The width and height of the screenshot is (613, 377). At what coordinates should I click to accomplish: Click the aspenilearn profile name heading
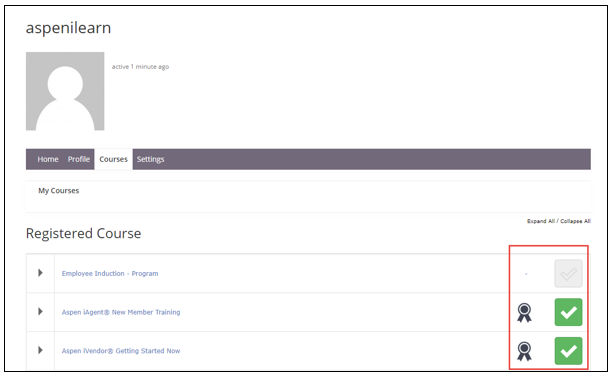(x=68, y=28)
